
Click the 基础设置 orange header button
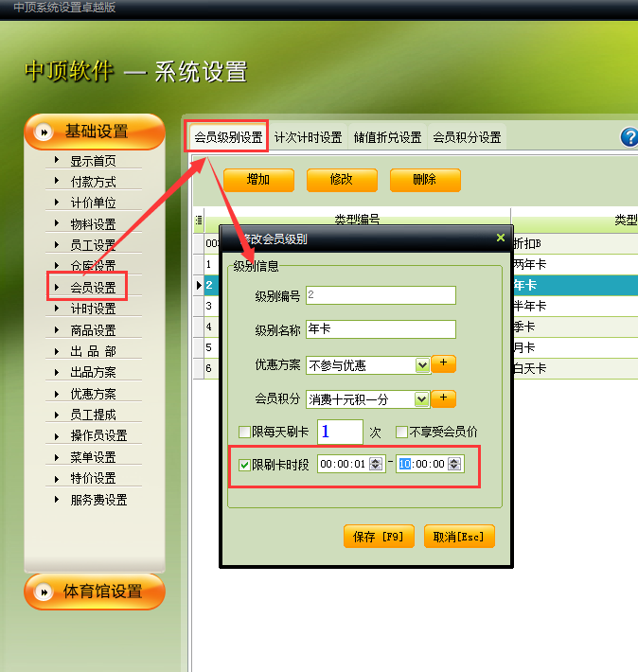pyautogui.click(x=95, y=132)
